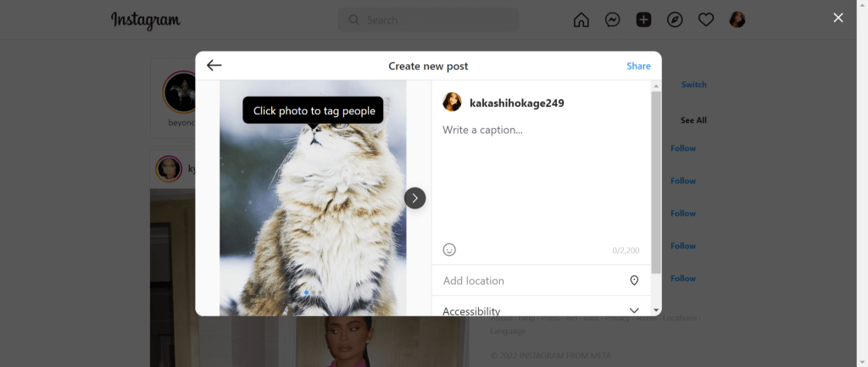Follow the first suggested account
Viewport: 868px width, 367px height.
pos(683,148)
